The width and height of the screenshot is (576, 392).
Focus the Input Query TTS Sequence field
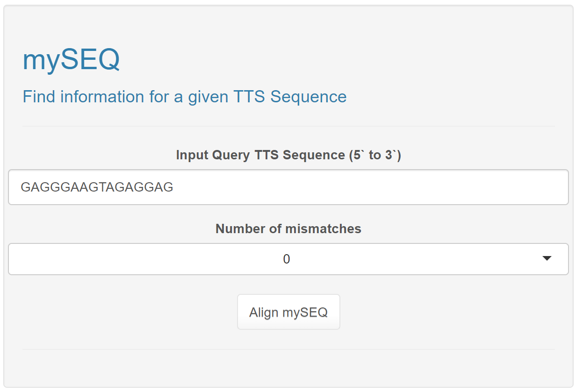[x=288, y=187]
